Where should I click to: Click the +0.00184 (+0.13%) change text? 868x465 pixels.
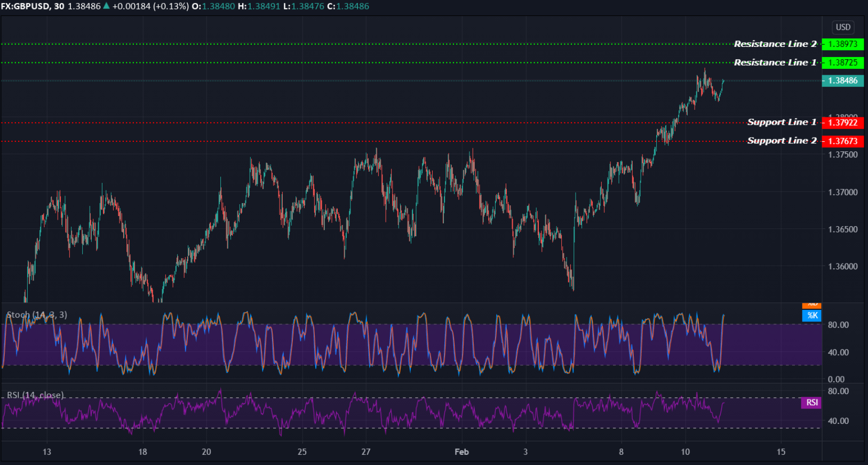pyautogui.click(x=150, y=6)
